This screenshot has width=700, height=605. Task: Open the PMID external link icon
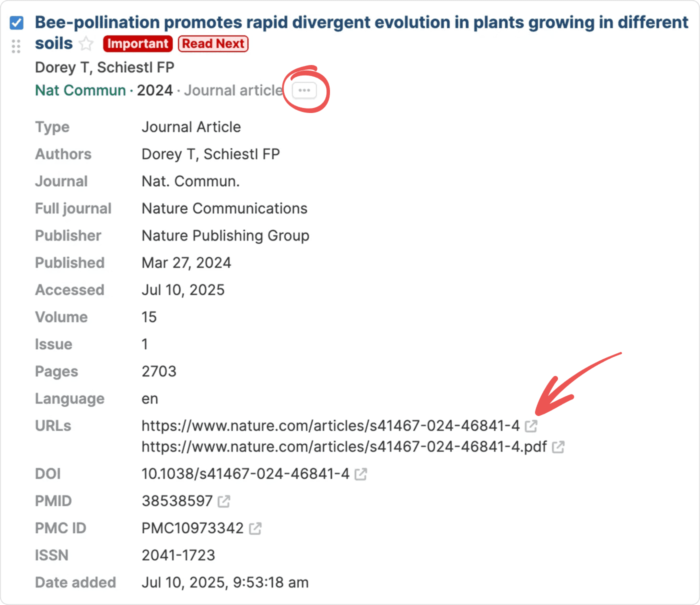point(224,501)
